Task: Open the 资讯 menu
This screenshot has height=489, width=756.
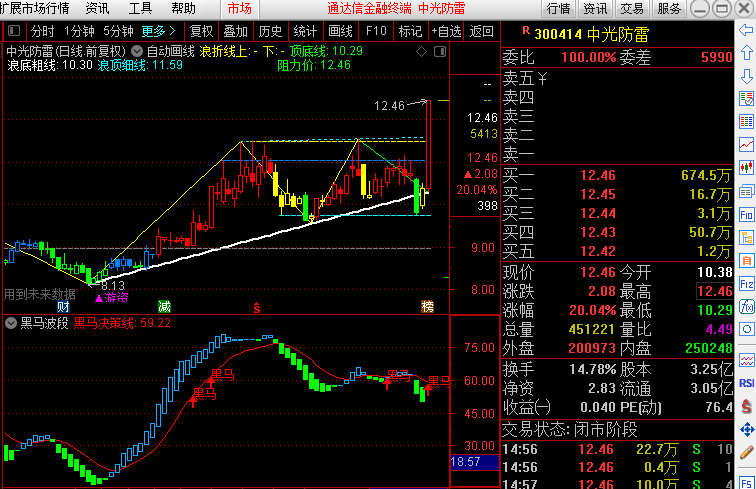Action: (97, 8)
